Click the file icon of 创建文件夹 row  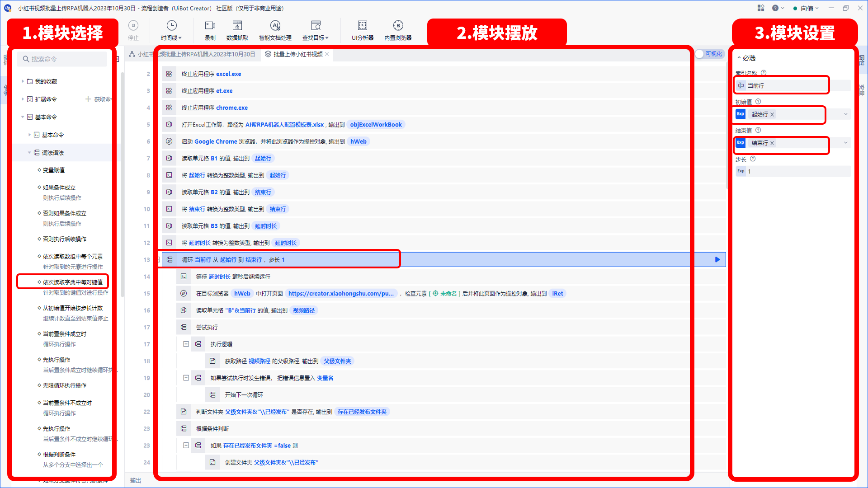click(x=212, y=462)
